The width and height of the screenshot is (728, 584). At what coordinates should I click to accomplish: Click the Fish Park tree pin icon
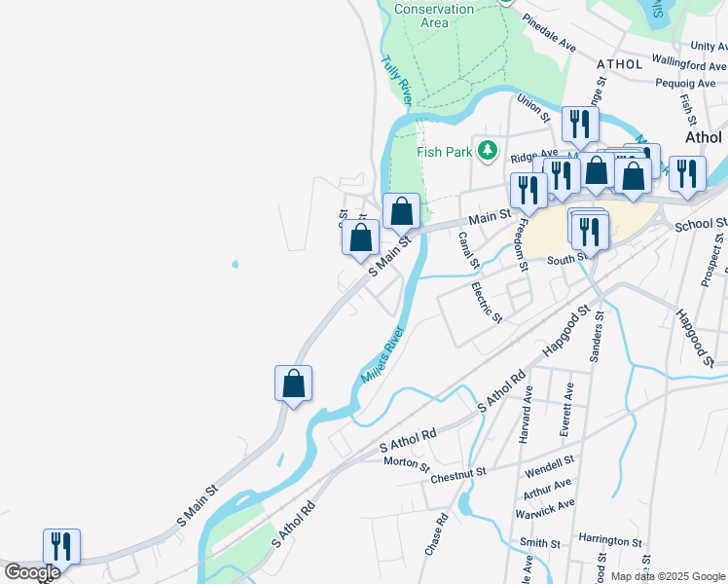click(487, 151)
